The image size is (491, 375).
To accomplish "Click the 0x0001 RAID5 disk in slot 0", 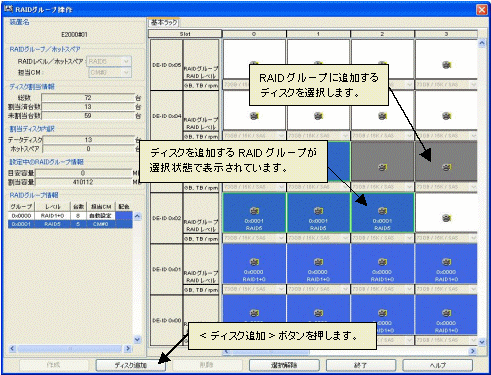I will 254,213.
